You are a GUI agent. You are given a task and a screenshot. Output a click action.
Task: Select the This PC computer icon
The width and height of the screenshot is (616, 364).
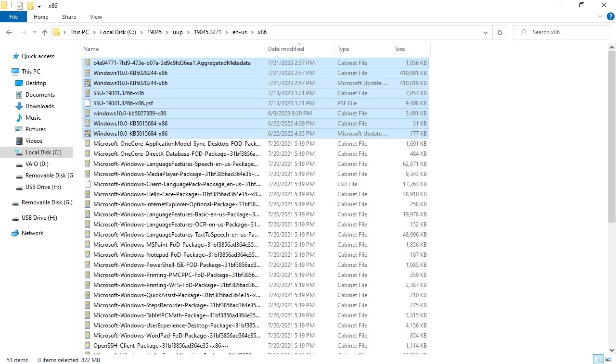15,72
